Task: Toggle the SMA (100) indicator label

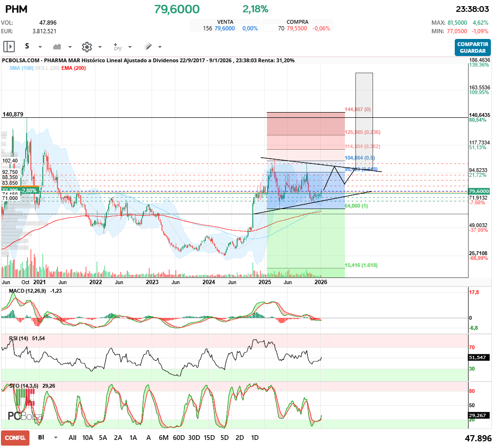Action: (x=20, y=68)
